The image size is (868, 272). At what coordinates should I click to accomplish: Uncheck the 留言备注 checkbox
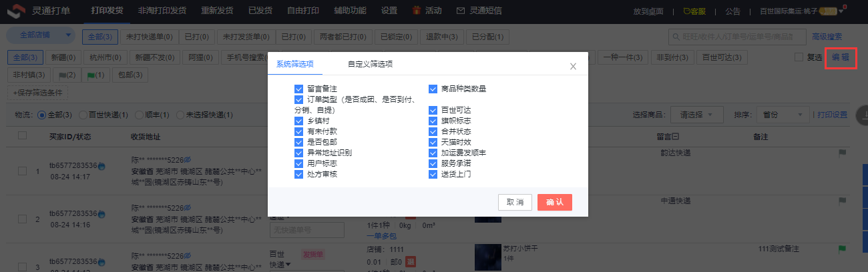pos(298,89)
